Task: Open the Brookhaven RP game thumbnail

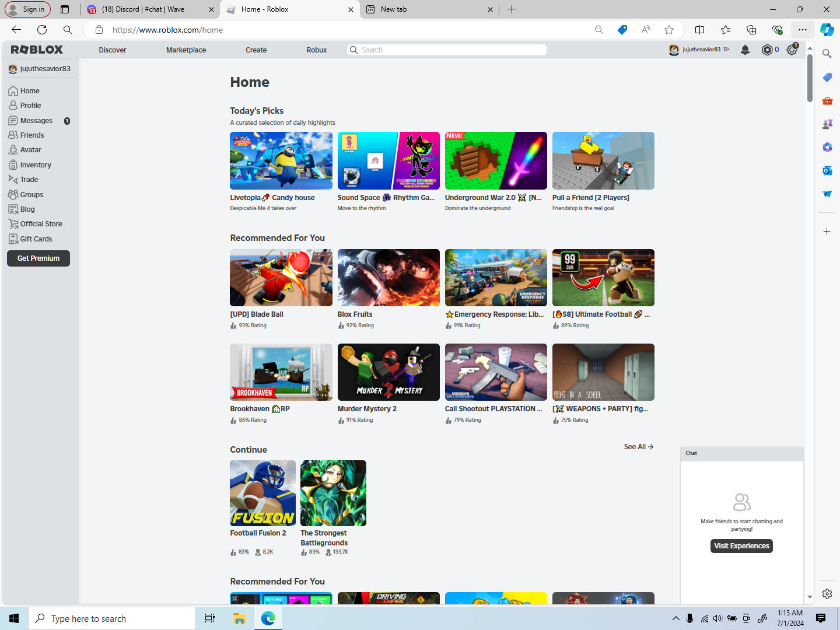Action: coord(281,372)
